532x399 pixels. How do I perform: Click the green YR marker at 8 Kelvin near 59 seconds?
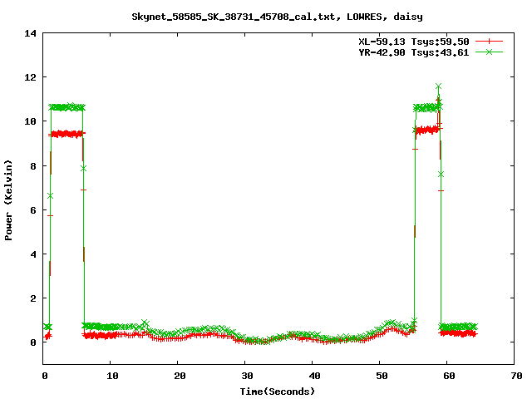[x=441, y=174]
